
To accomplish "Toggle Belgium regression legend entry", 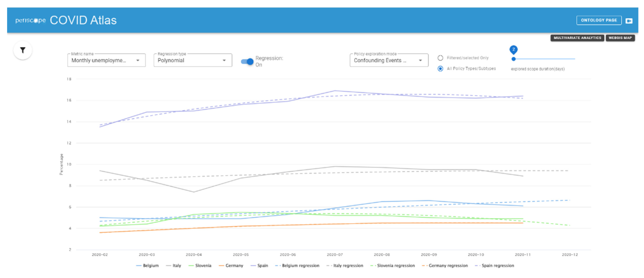I will [x=297, y=265].
